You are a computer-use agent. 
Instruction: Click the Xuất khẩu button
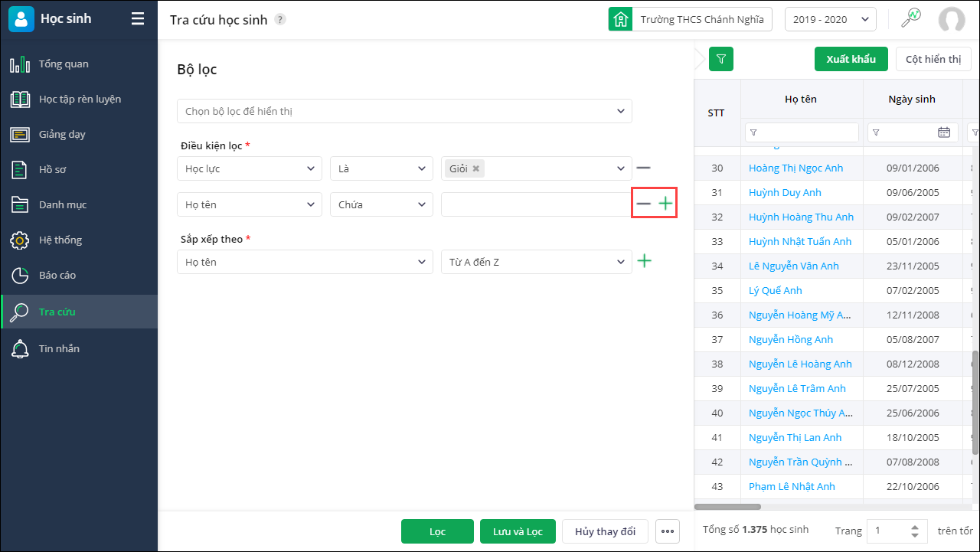click(851, 59)
